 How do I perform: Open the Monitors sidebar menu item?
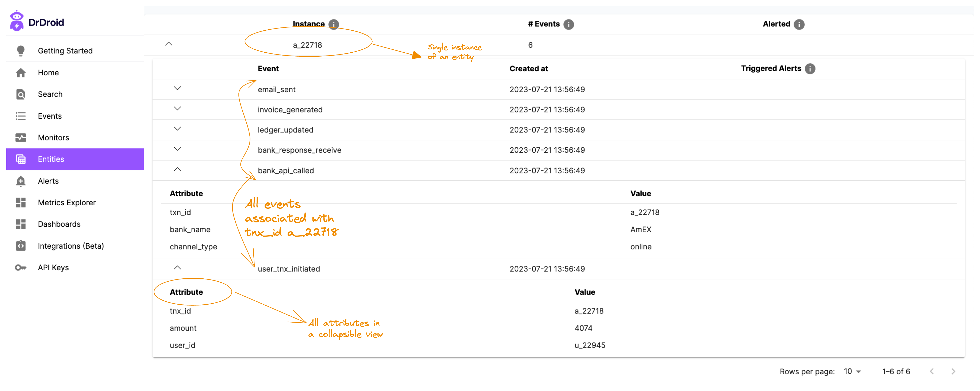[53, 138]
